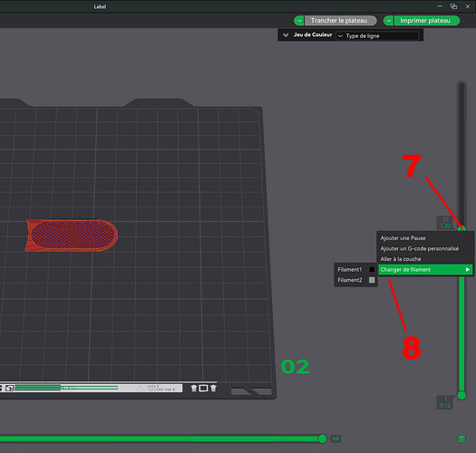Image resolution: width=476 pixels, height=453 pixels.
Task: Open the dropdown arrow beside Imprimer plateau
Action: [x=389, y=21]
